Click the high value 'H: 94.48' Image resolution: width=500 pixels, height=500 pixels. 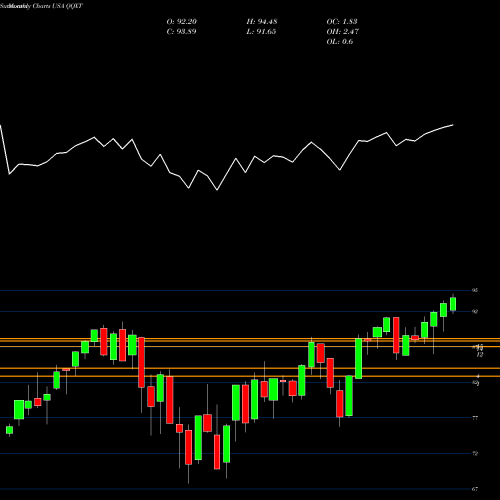coord(262,22)
